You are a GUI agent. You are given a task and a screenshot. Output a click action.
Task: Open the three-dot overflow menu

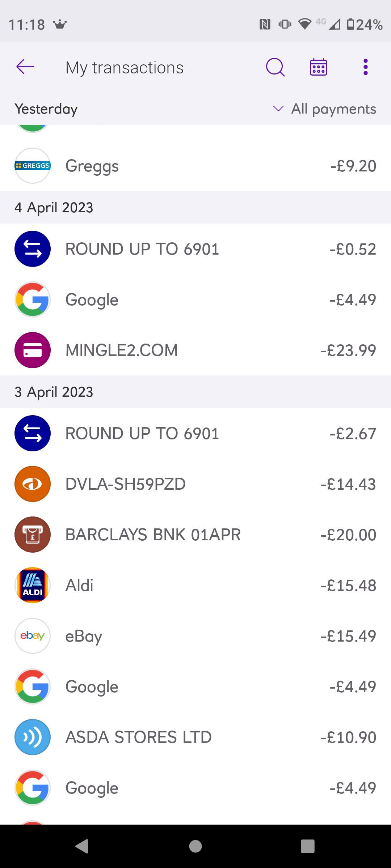click(x=366, y=67)
